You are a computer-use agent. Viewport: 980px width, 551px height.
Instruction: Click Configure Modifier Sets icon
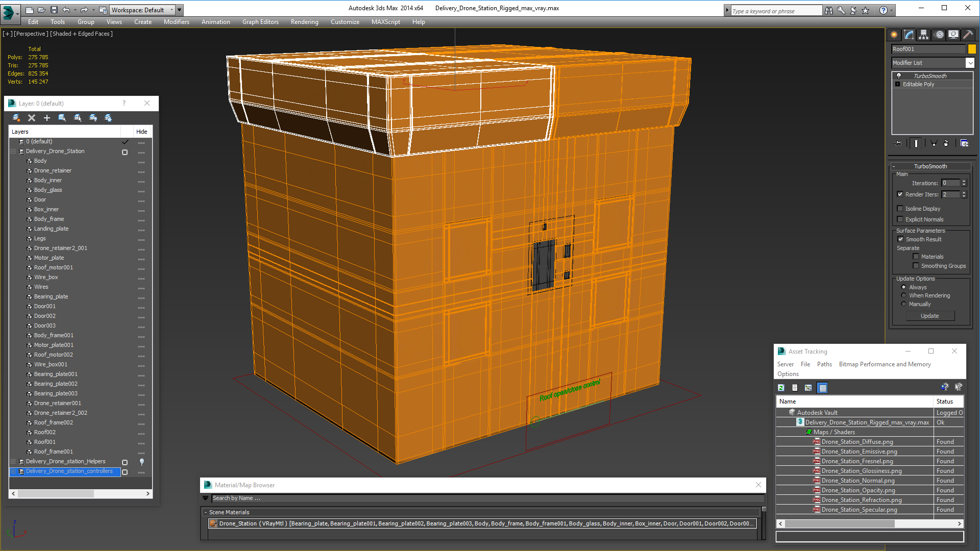pyautogui.click(x=964, y=143)
